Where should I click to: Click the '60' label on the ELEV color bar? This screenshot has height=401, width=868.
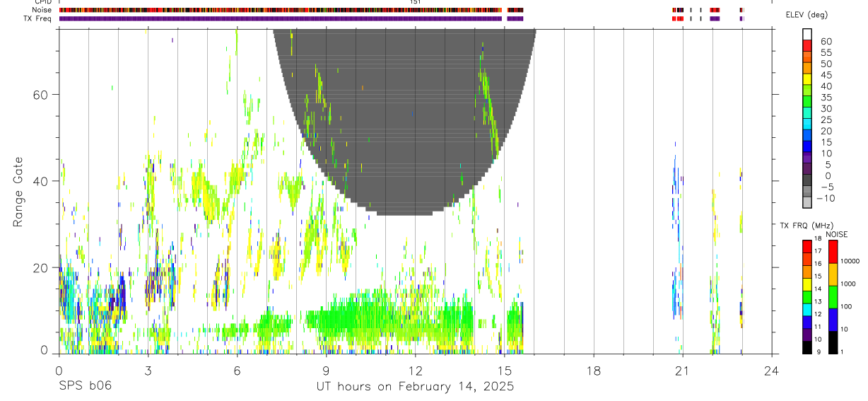826,42
